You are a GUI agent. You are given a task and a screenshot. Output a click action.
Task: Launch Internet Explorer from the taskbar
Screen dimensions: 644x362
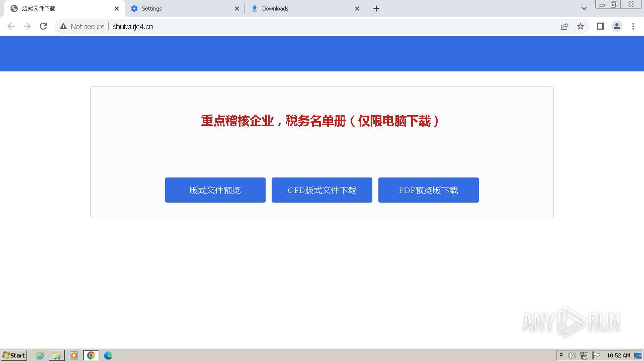(40, 355)
